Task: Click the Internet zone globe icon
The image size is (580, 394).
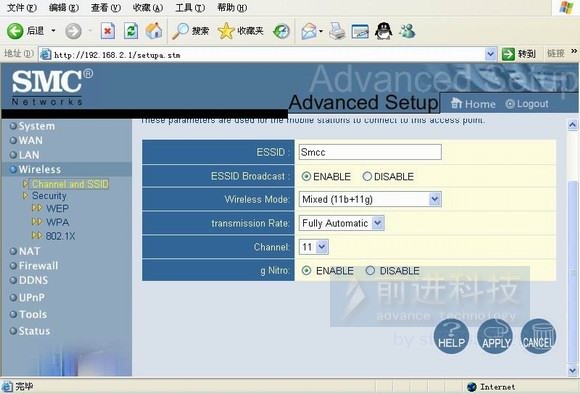Action: click(x=472, y=387)
